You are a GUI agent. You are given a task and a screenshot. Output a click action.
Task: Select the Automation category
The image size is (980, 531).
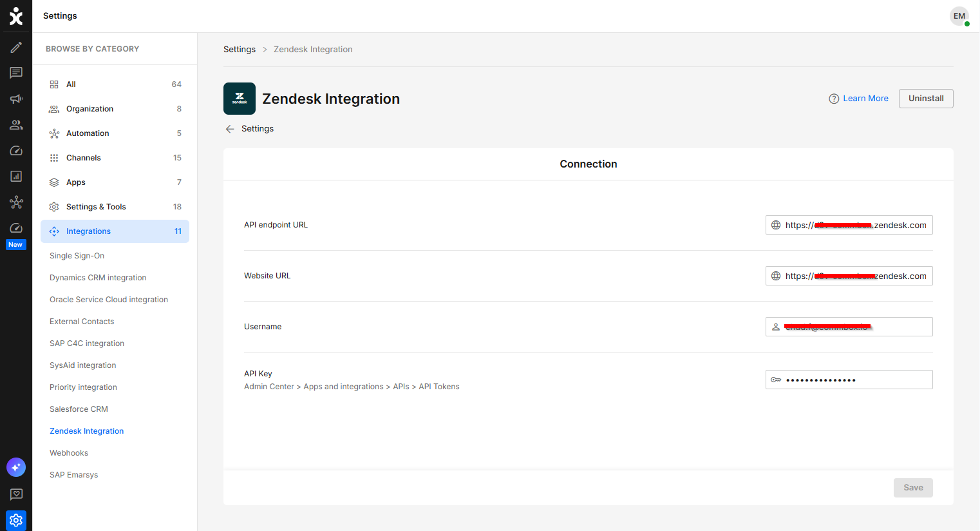pos(115,133)
